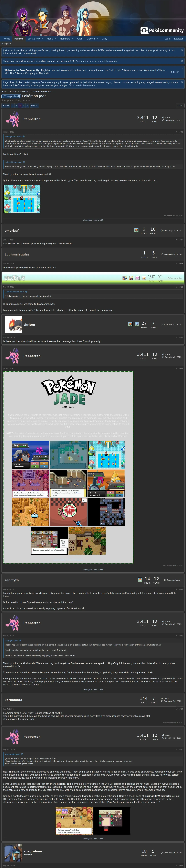This screenshot has width=186, height=868.
Task: Click Pepperton's avatar on post #41
Action: (13, 119)
